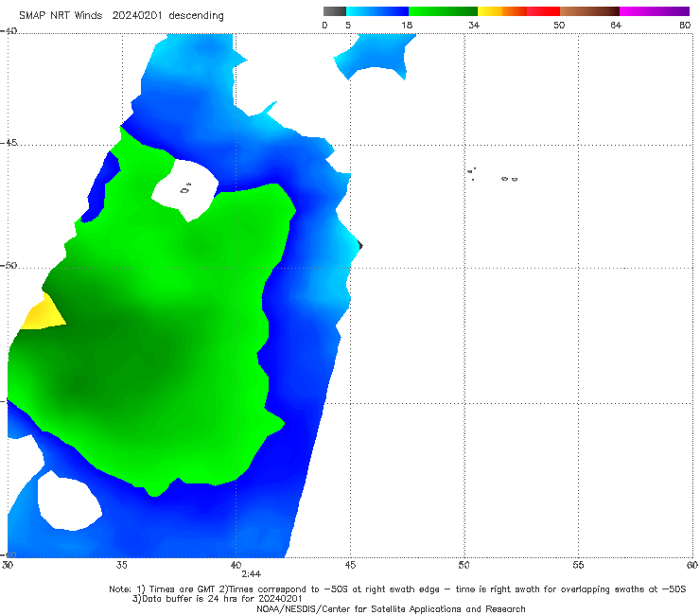This screenshot has height=615, width=700.
Task: Click the latitude axis label '-45'
Action: tap(9, 143)
